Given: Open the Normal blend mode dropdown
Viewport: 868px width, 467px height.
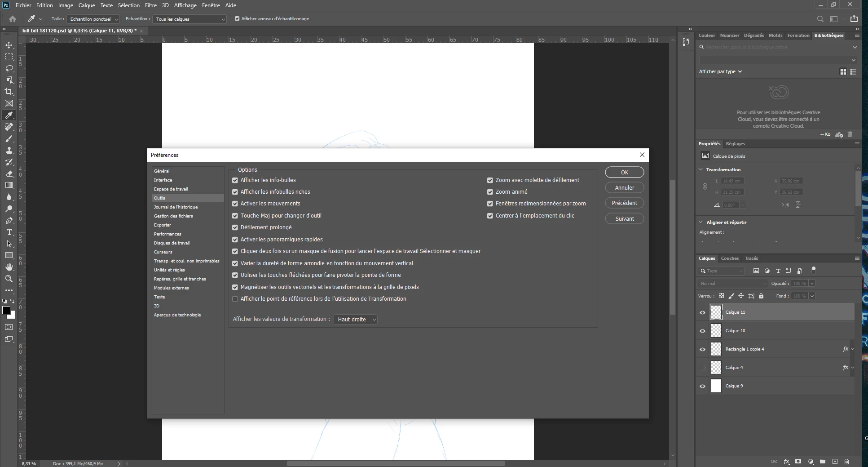Looking at the screenshot, I should pyautogui.click(x=732, y=284).
